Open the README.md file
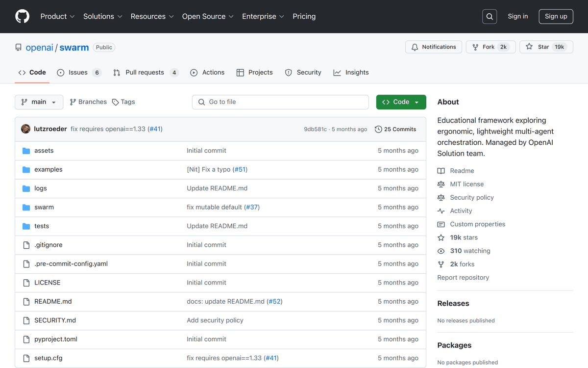The height and width of the screenshot is (368, 588). [x=53, y=301]
